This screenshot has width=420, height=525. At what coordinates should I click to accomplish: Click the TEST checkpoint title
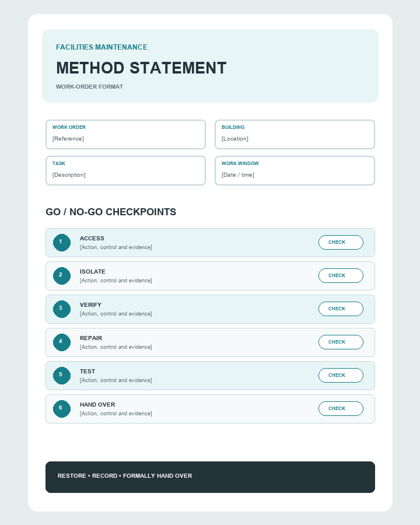pos(87,372)
